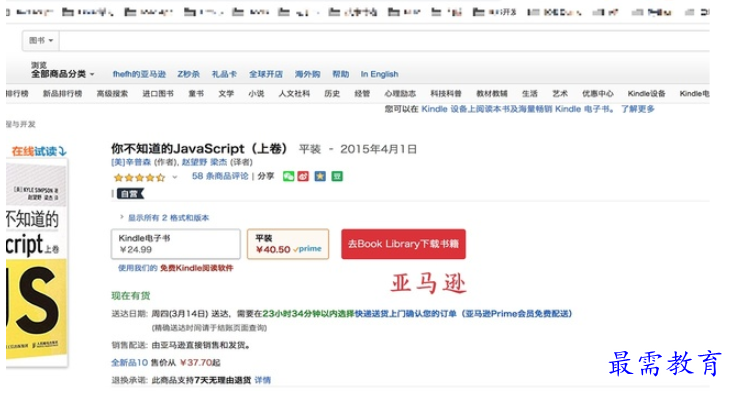Browse the 历史 category
730x395 pixels.
click(332, 94)
